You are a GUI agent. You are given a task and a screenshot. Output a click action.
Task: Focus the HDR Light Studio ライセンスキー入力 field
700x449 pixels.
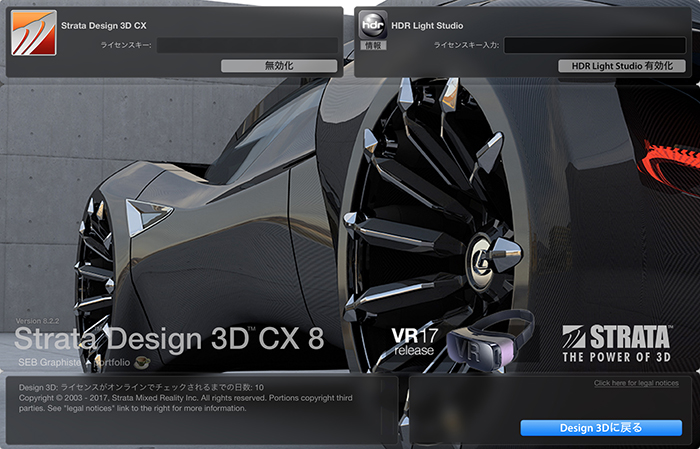coord(595,45)
